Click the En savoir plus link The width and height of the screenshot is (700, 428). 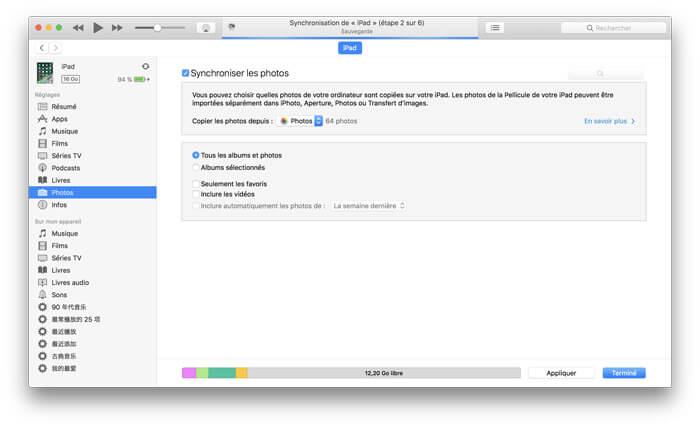pos(609,121)
